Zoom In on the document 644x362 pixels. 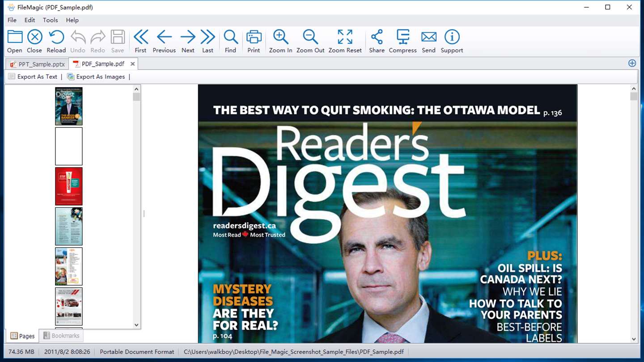(x=280, y=41)
